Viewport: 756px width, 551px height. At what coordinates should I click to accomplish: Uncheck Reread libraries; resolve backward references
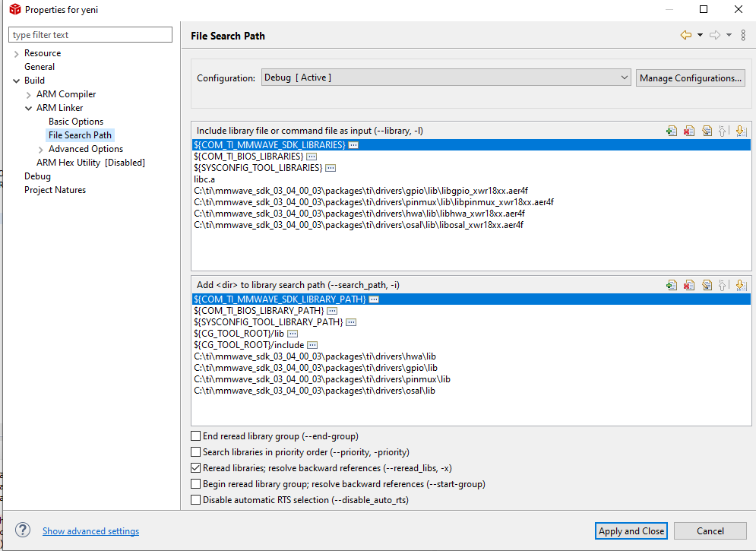click(196, 467)
